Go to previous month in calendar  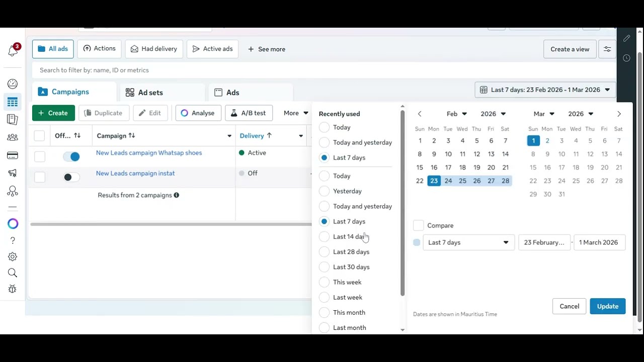click(420, 114)
